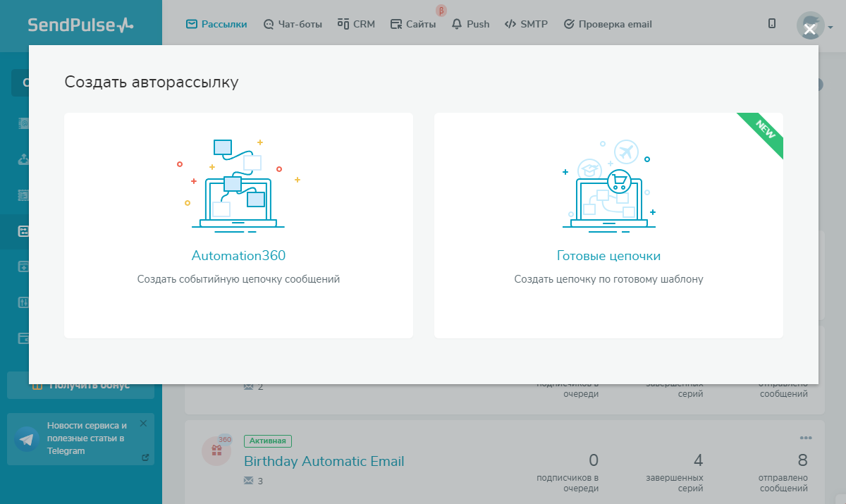Click the text Создать событийную цепочку сообщений

pyautogui.click(x=238, y=279)
